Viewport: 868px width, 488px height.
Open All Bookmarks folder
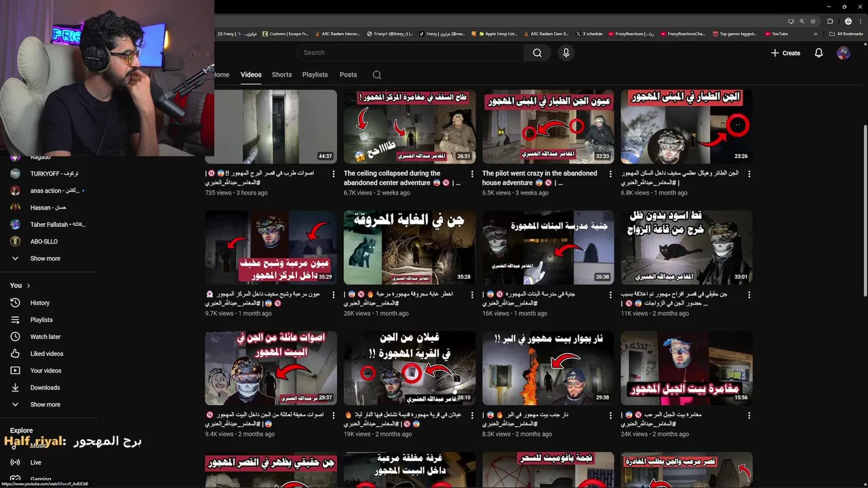click(x=846, y=34)
